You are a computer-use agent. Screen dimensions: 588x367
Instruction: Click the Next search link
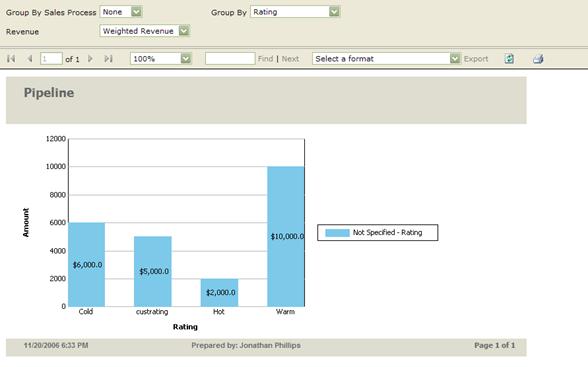[290, 59]
